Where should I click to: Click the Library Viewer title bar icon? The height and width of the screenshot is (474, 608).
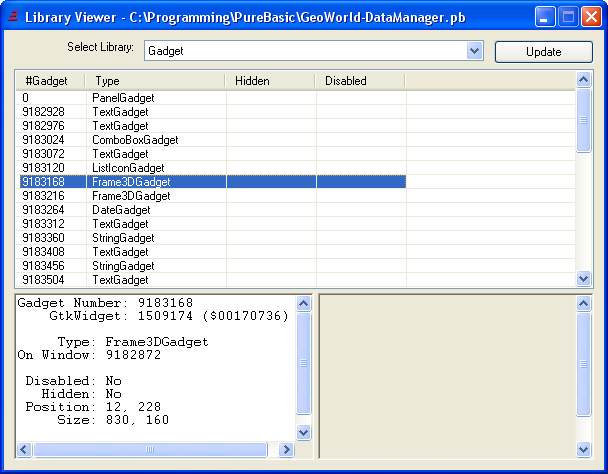[14, 17]
